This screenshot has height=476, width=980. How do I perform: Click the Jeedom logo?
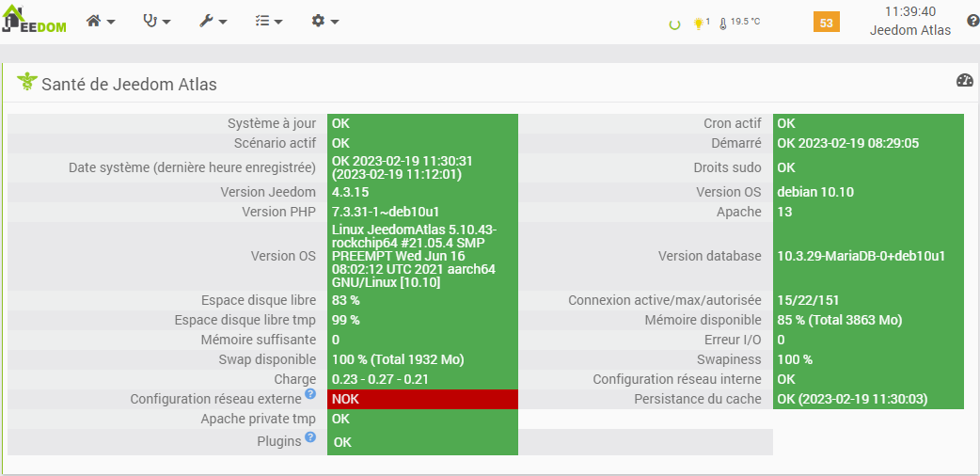pyautogui.click(x=34, y=23)
